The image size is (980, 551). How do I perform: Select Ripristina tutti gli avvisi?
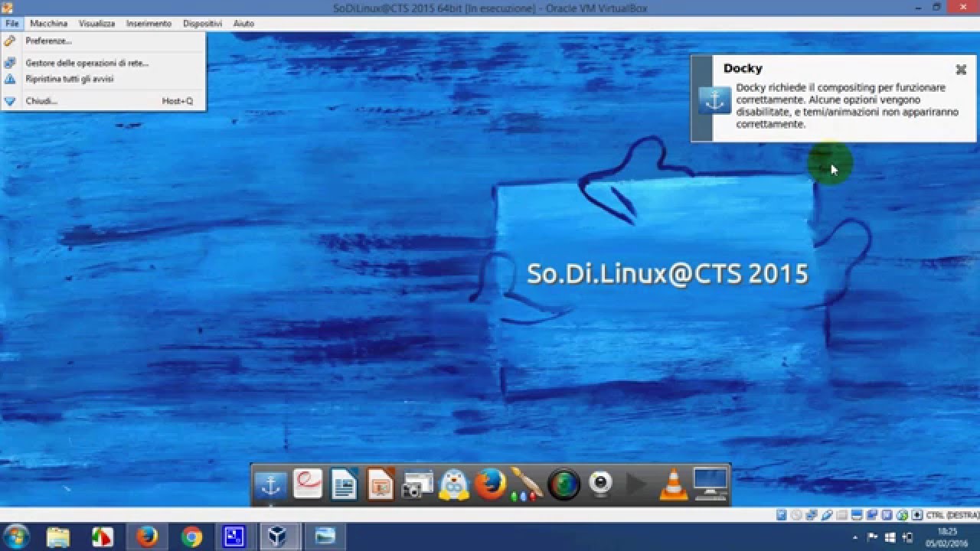[103, 79]
